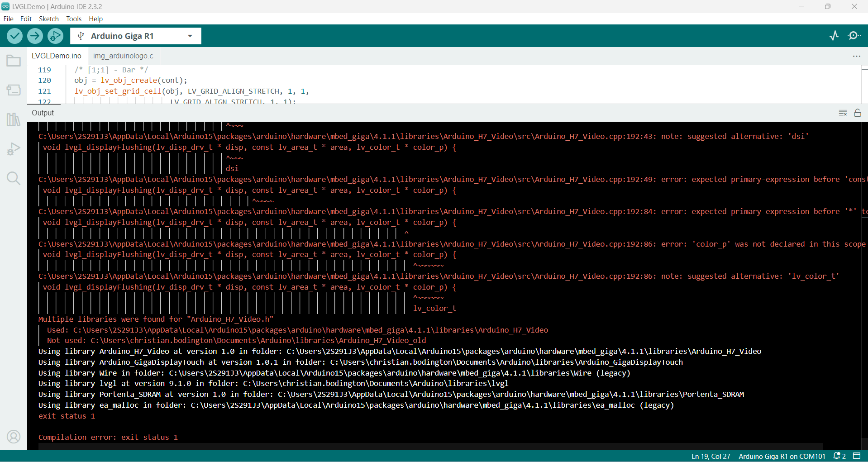This screenshot has height=462, width=868.
Task: Expand the editor overflow menu next to tabs
Action: coord(857,56)
